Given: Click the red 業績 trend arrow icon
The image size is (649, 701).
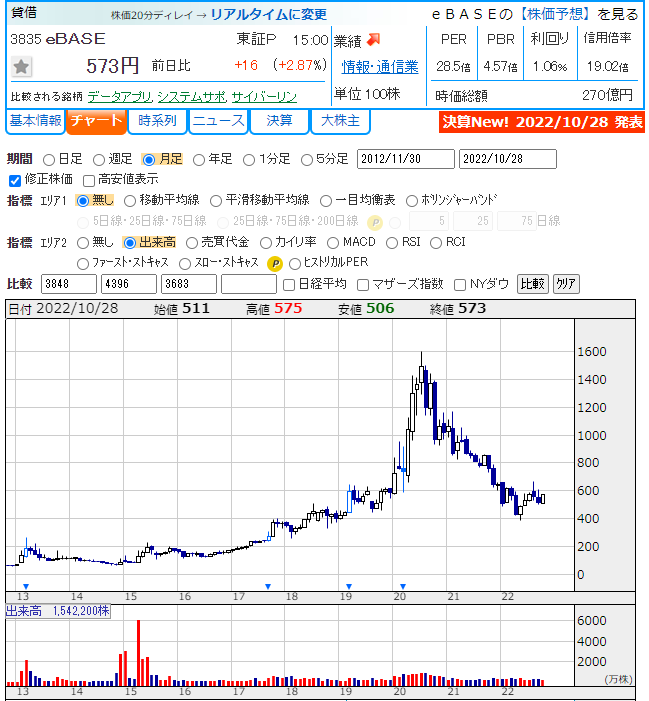Looking at the screenshot, I should [373, 40].
